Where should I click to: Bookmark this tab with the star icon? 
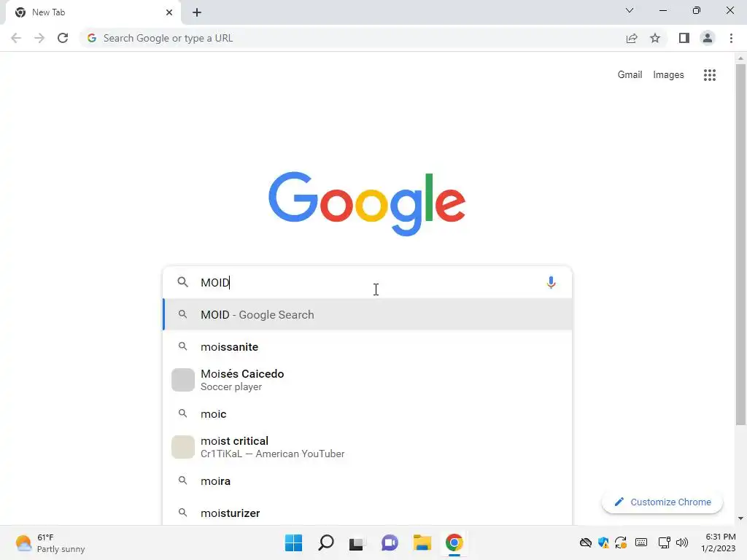pos(655,38)
